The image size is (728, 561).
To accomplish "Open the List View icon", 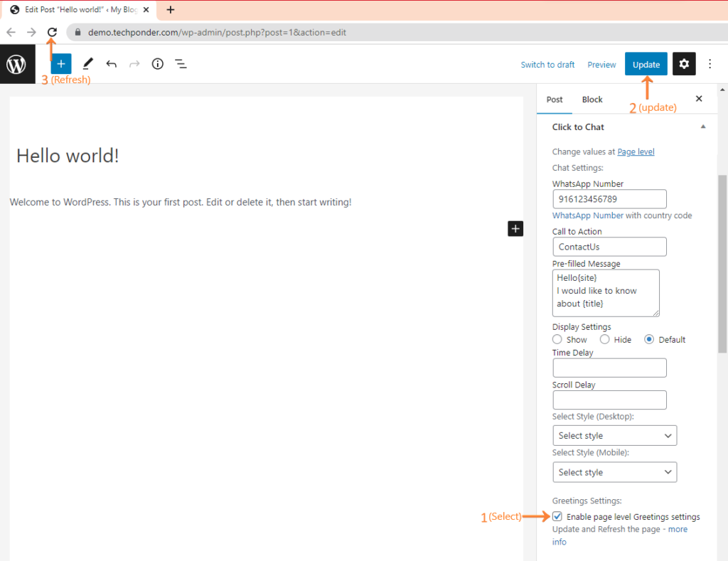I will [181, 64].
